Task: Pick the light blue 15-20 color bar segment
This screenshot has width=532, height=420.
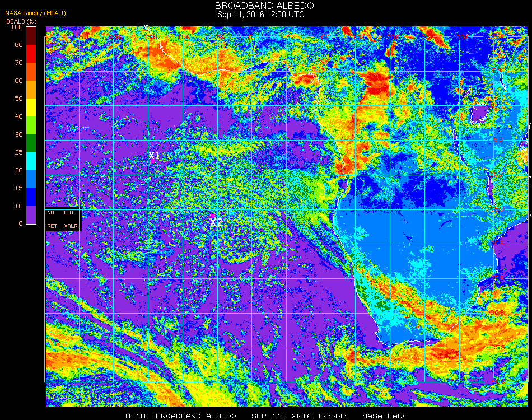Action: click(x=31, y=179)
